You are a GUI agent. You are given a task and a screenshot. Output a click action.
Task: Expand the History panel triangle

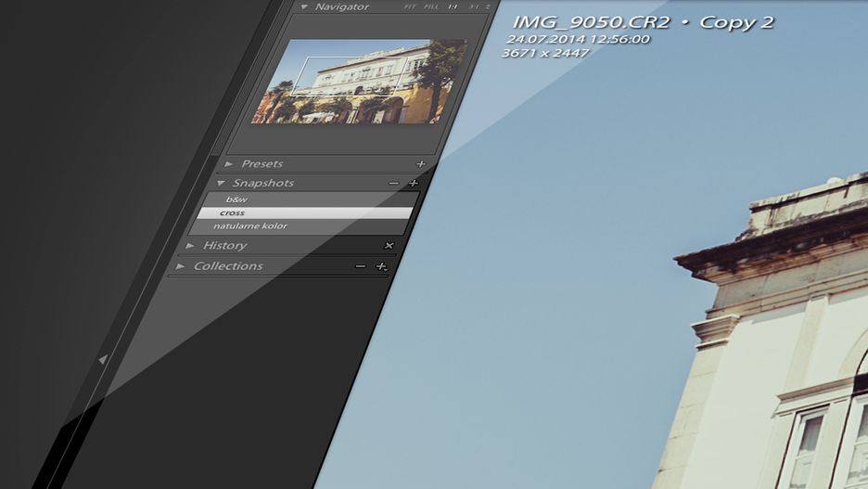190,245
